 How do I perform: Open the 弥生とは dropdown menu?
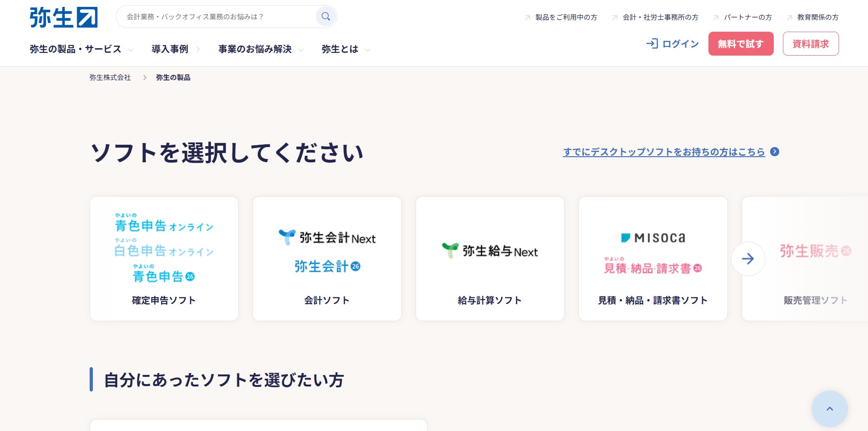tap(368, 50)
